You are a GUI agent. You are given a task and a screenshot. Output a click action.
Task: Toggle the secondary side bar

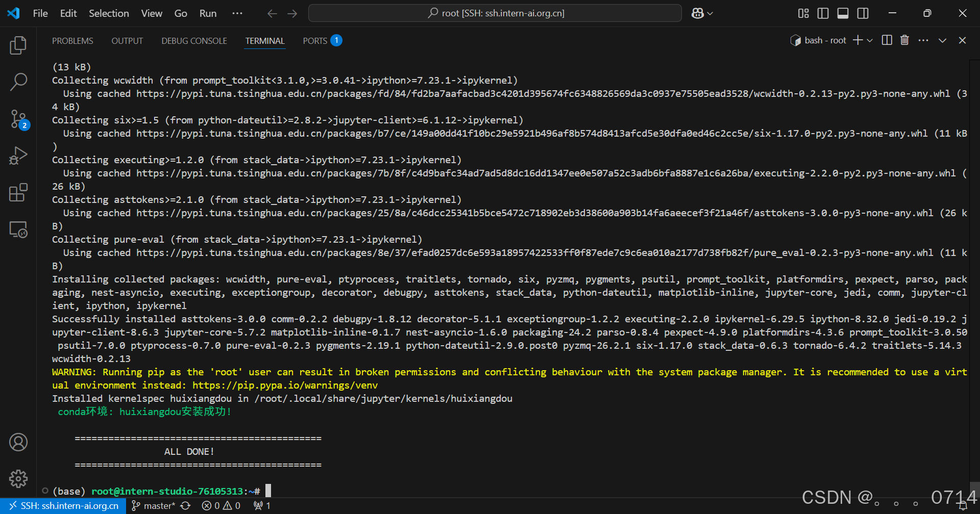(x=863, y=13)
